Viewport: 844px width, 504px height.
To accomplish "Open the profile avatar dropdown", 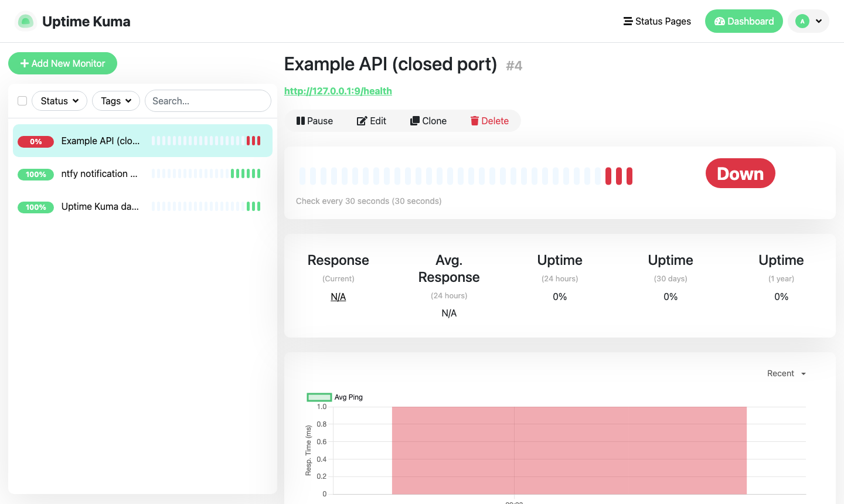I will click(x=809, y=21).
